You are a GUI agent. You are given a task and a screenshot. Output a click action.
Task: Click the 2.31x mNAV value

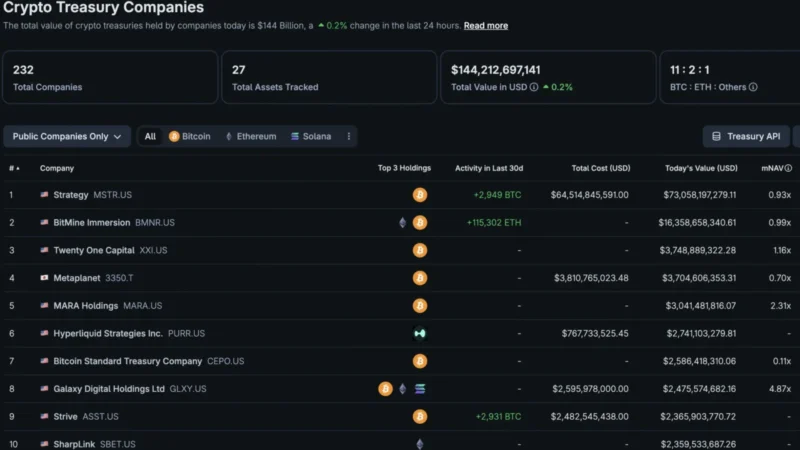tap(781, 306)
